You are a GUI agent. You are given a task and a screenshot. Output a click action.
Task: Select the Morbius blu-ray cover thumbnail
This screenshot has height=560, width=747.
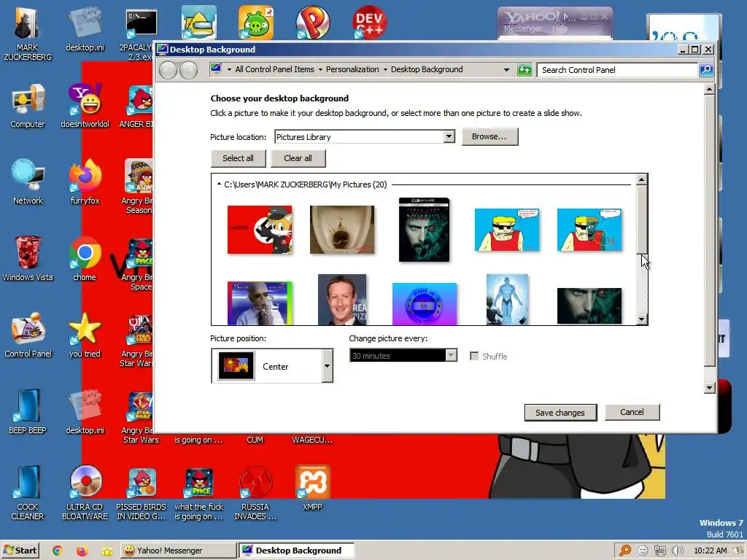pos(424,230)
